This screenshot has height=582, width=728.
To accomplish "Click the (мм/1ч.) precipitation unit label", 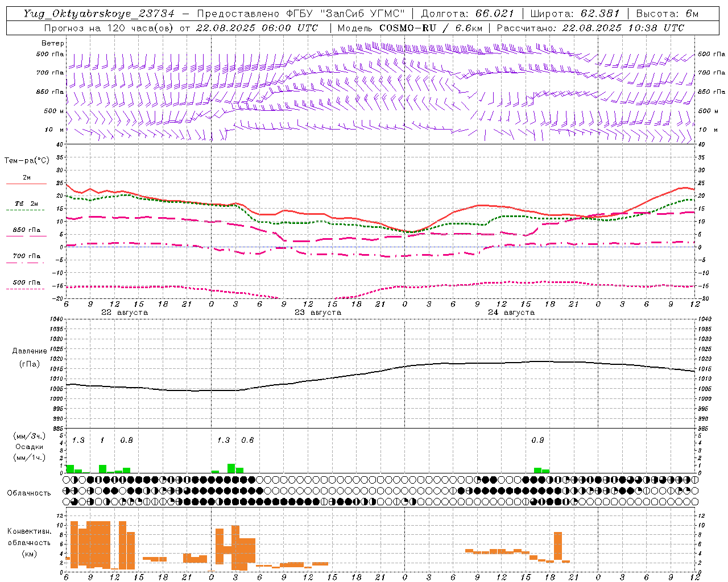I will point(30,458).
